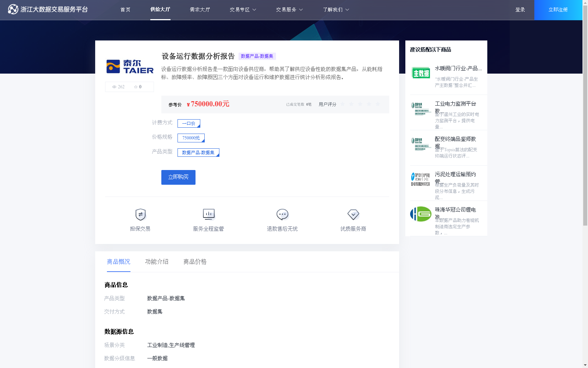Screen dimensions: 588x368
Task: Go to 首页 in the navigation
Action: [x=125, y=10]
